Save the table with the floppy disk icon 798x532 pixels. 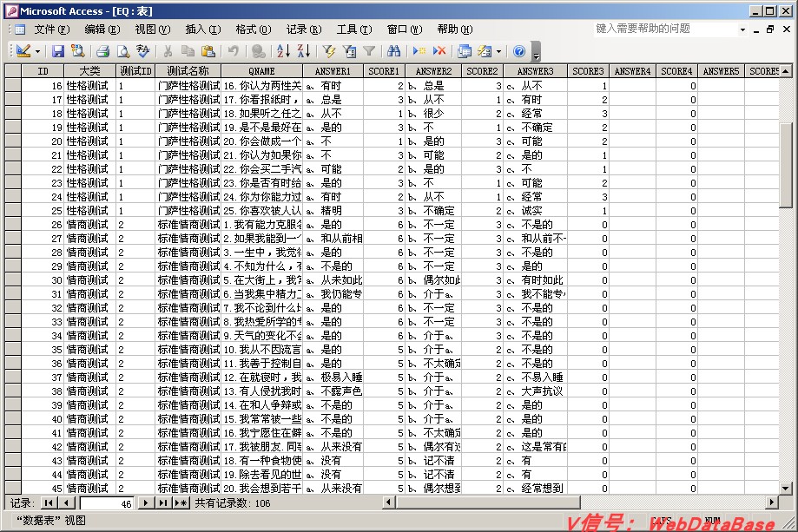(x=58, y=51)
